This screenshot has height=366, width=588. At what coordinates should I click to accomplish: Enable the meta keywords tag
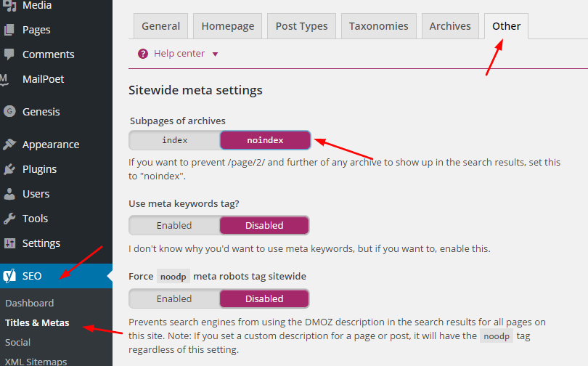click(x=174, y=225)
